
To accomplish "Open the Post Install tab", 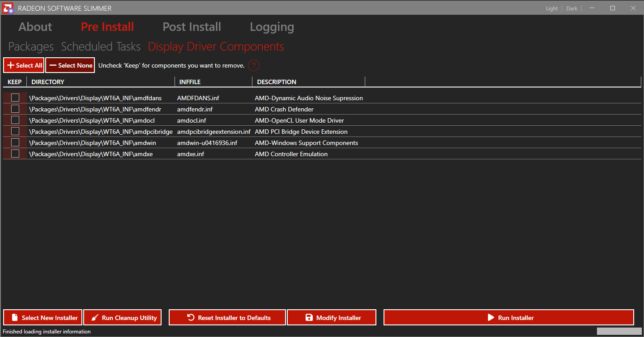I will (x=192, y=27).
